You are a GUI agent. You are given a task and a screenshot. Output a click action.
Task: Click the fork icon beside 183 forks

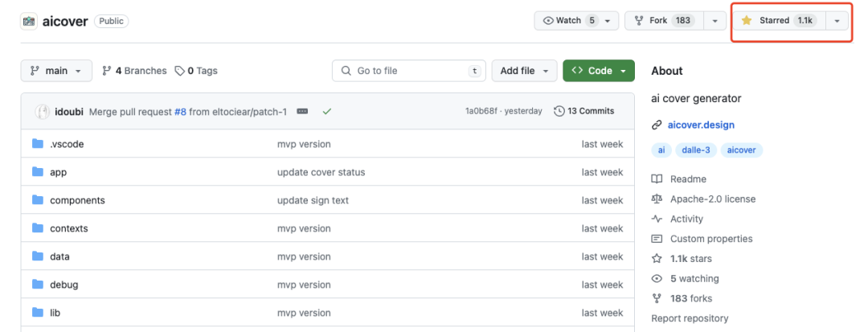657,299
